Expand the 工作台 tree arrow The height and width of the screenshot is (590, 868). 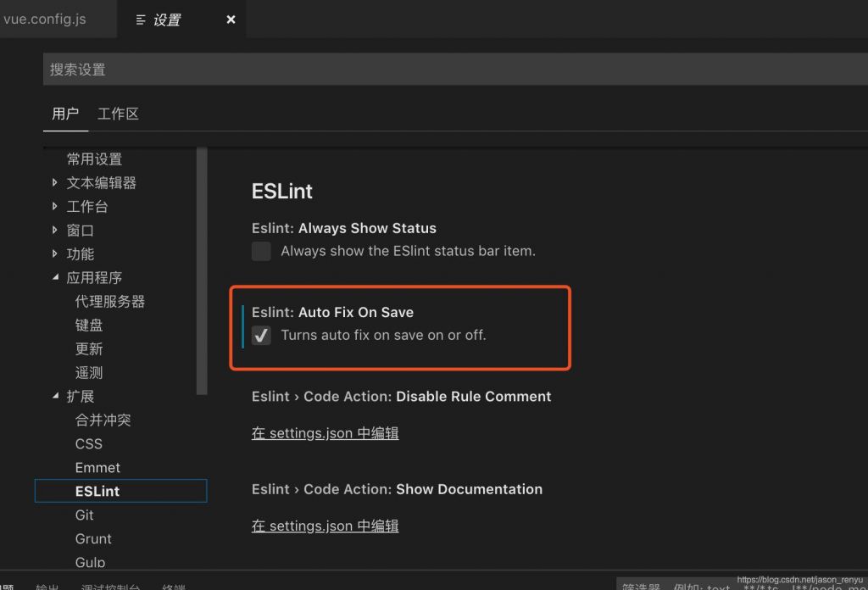(x=54, y=207)
